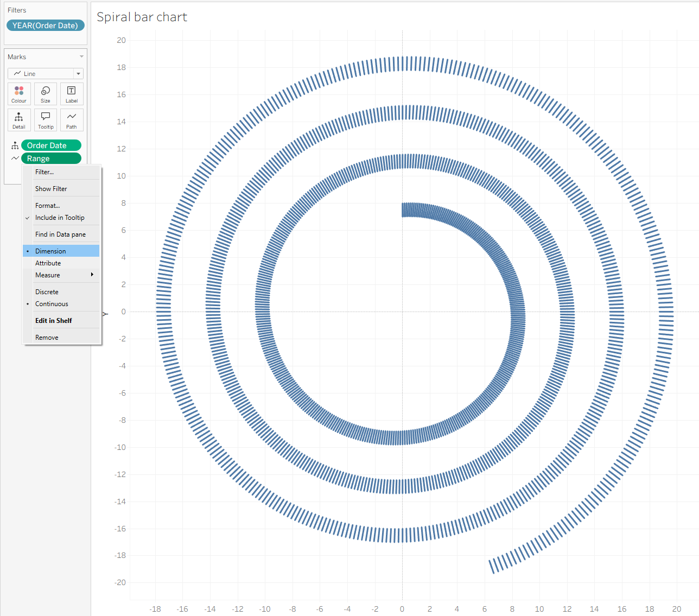699x616 pixels.
Task: Remove the Range field via menu
Action: 47,338
